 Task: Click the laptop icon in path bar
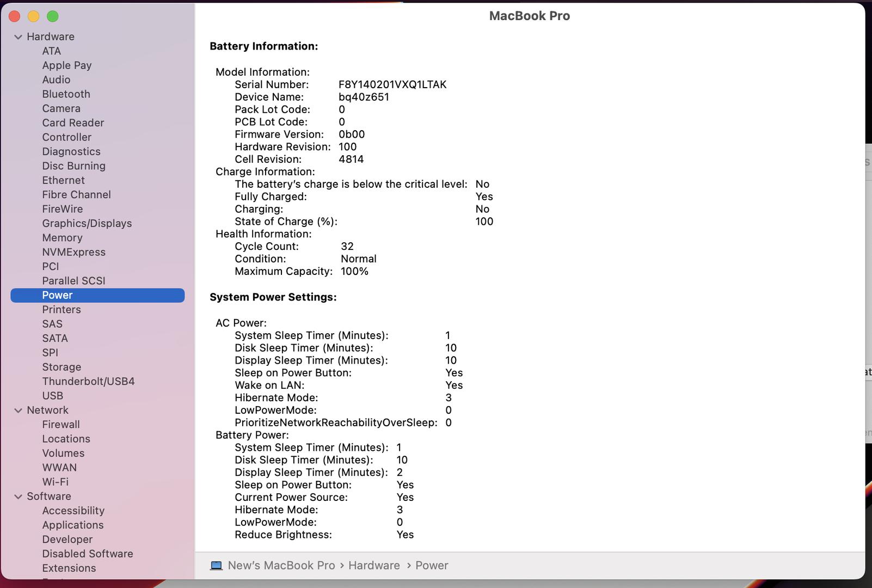(x=216, y=566)
